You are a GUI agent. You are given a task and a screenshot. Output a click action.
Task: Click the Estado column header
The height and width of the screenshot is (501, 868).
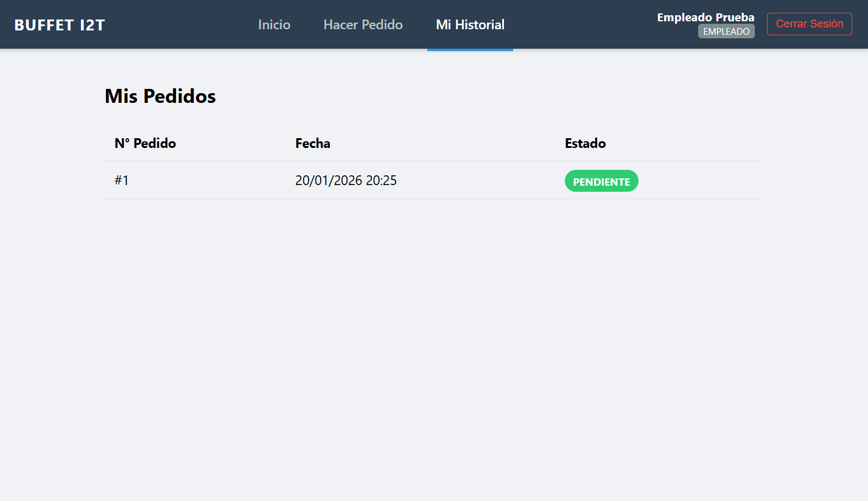[x=585, y=144]
